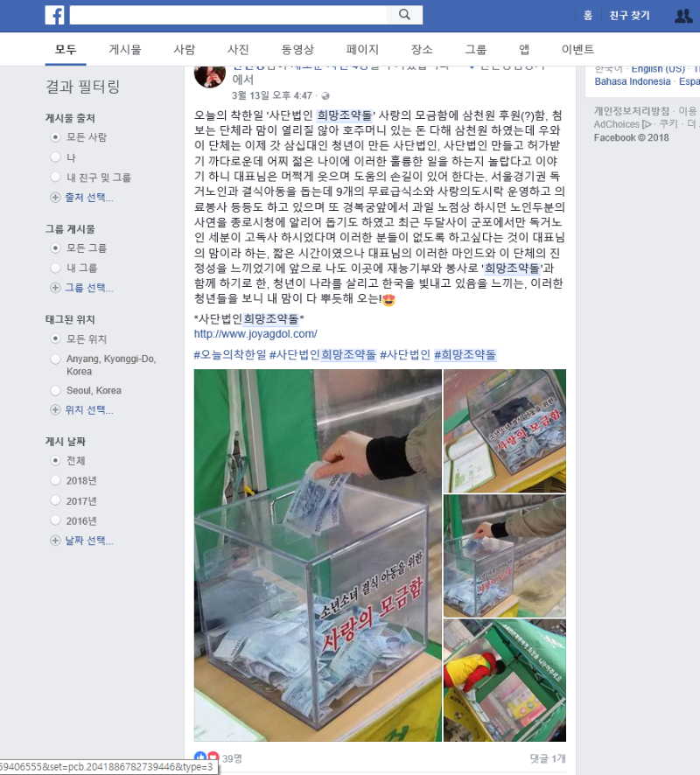Open the large donation box photo
The width and height of the screenshot is (700, 775).
pyautogui.click(x=318, y=555)
